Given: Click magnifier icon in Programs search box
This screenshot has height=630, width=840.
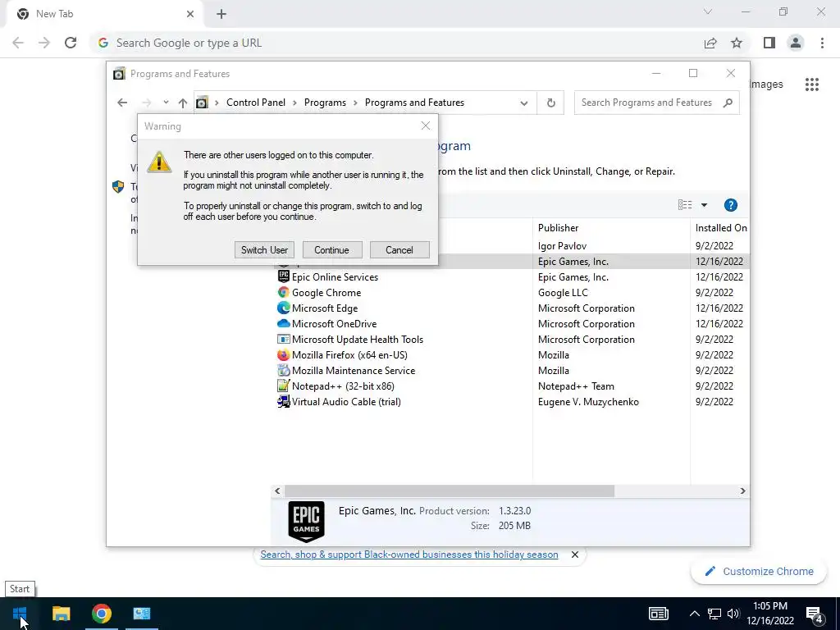Looking at the screenshot, I should (x=728, y=103).
